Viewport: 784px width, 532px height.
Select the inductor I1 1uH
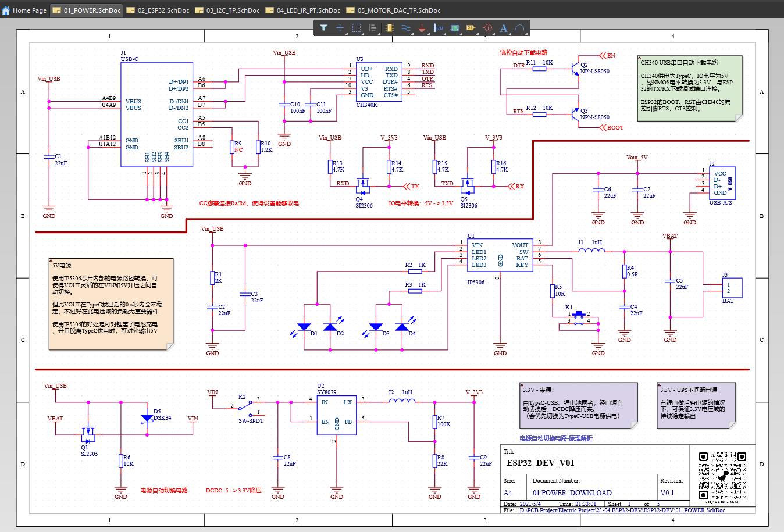click(x=591, y=251)
